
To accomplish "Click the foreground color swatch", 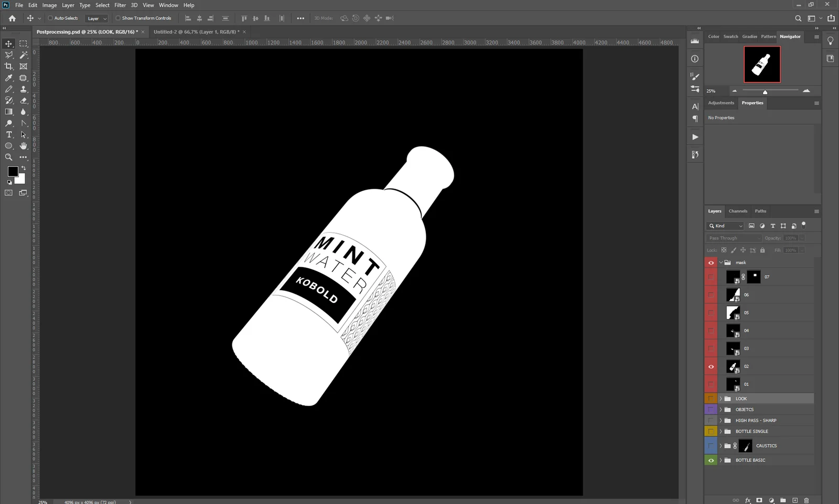I will [13, 171].
